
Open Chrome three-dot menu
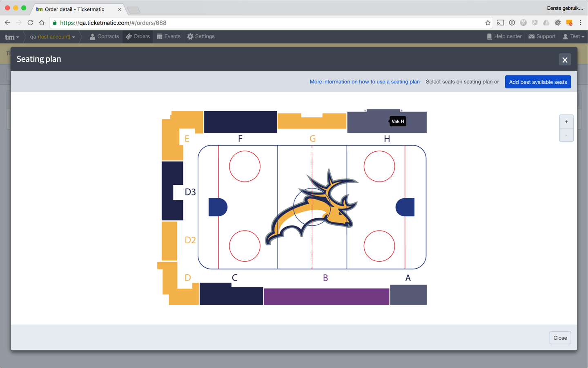[x=580, y=22]
